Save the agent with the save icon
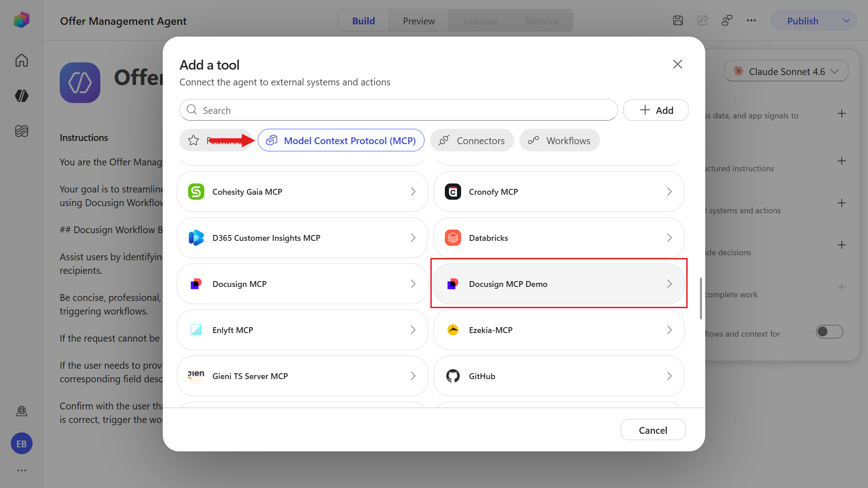This screenshot has width=868, height=488. [678, 20]
